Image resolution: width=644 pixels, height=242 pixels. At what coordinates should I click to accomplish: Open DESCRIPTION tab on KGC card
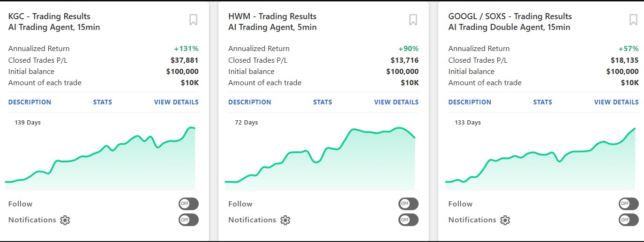(30, 102)
